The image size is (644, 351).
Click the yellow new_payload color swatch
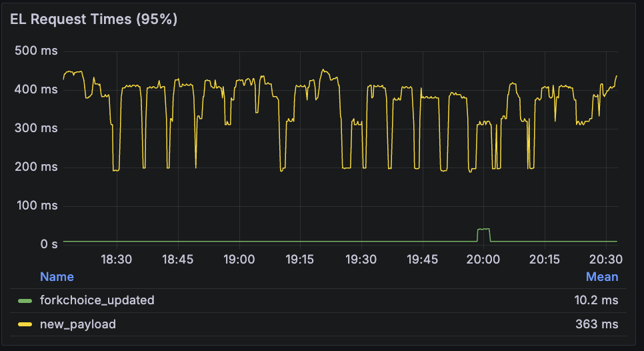(x=25, y=325)
